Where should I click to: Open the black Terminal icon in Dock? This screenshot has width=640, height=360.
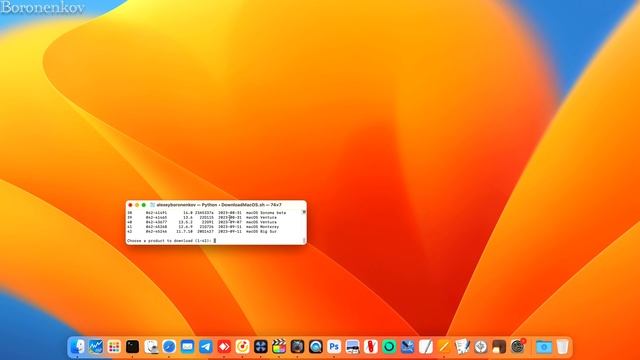(x=132, y=347)
